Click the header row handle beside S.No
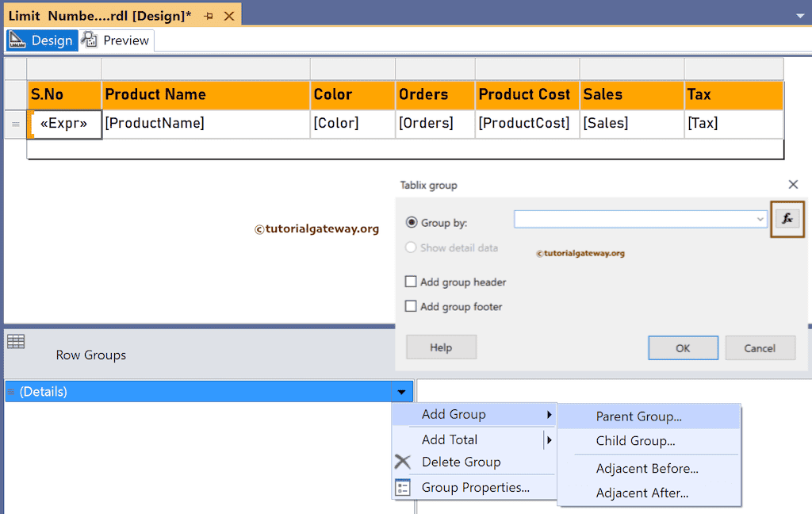The height and width of the screenshot is (514, 812). point(16,95)
